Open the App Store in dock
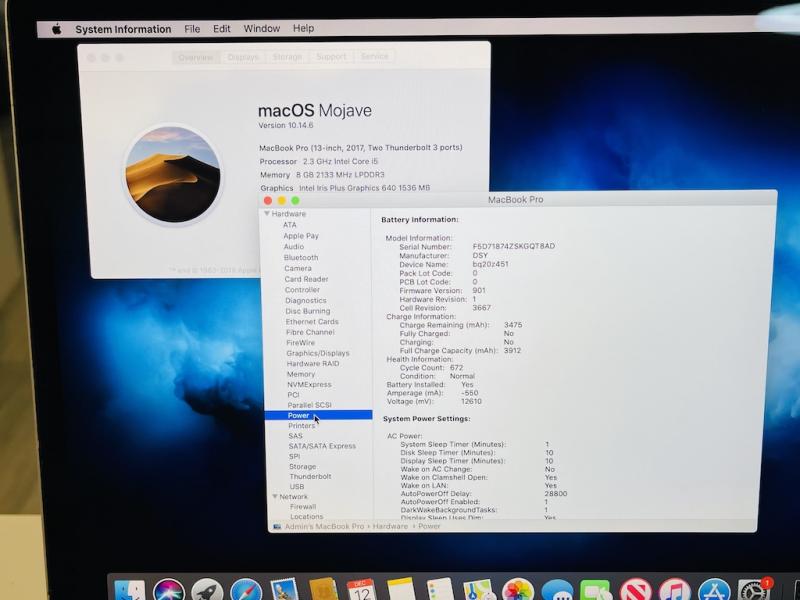This screenshot has width=800, height=600. 713,590
